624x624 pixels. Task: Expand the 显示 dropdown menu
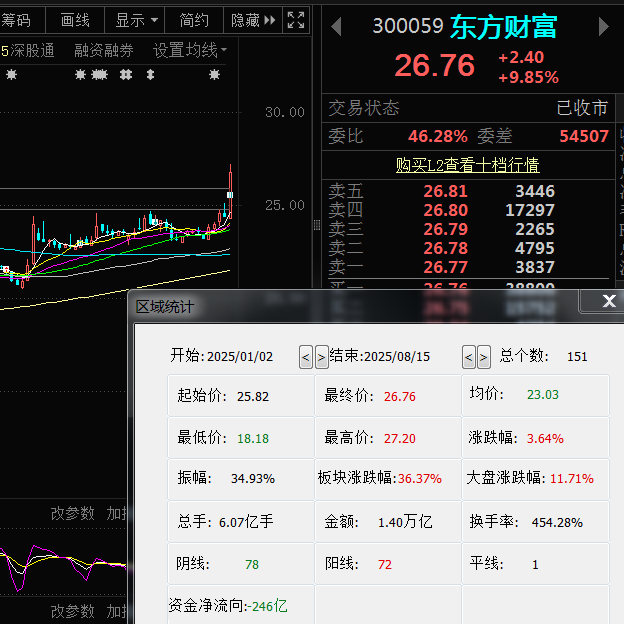point(135,20)
